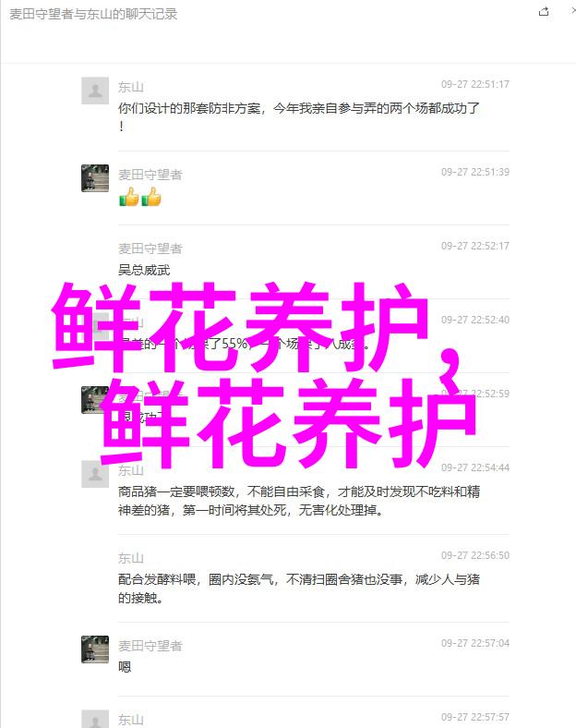Click the share icon in header
This screenshot has width=576, height=728.
544,12
